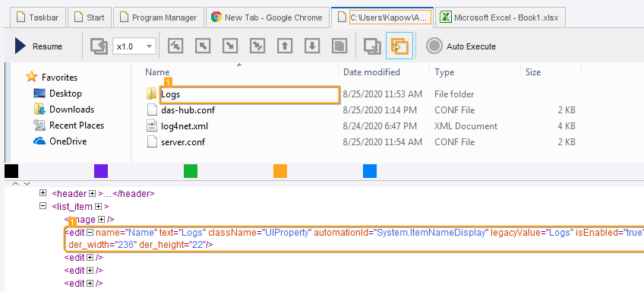Collapse the list_item tree node
The image size is (644, 292).
click(43, 205)
